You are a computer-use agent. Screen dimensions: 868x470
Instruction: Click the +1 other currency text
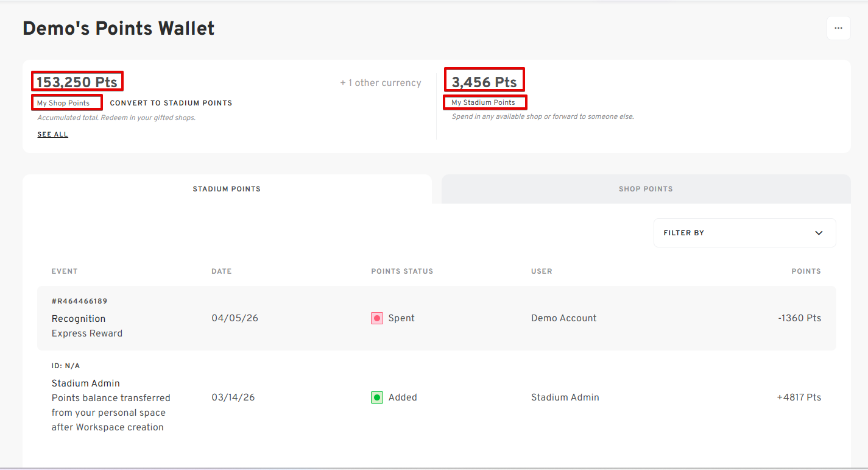pyautogui.click(x=381, y=83)
